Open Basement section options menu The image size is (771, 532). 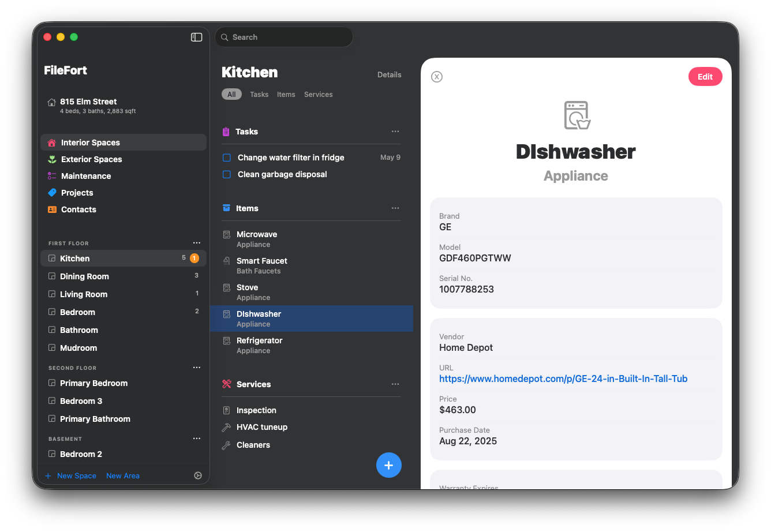197,439
